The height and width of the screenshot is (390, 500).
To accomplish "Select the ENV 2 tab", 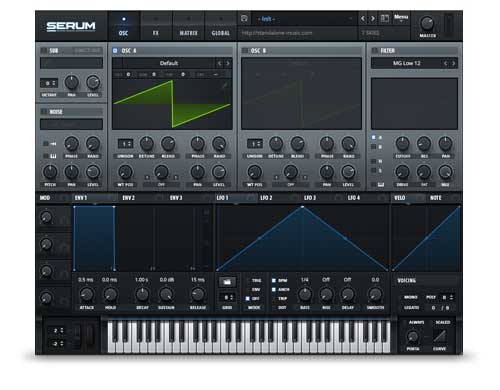I will (129, 198).
